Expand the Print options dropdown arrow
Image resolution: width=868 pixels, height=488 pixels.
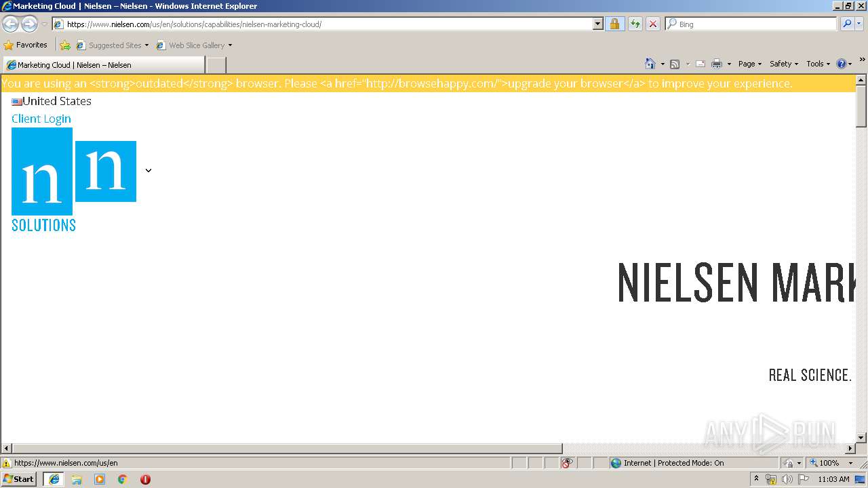729,64
